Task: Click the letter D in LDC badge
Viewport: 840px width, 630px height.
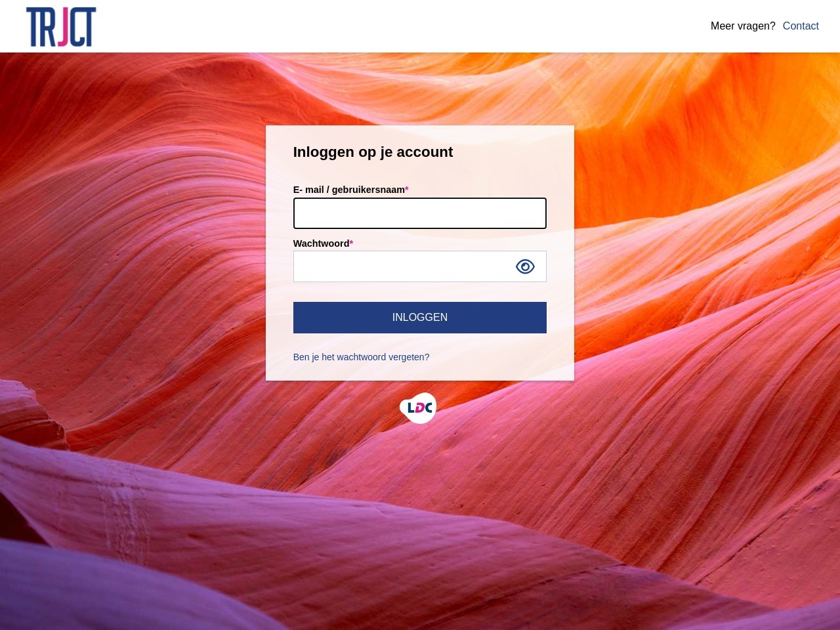Action: click(x=419, y=408)
